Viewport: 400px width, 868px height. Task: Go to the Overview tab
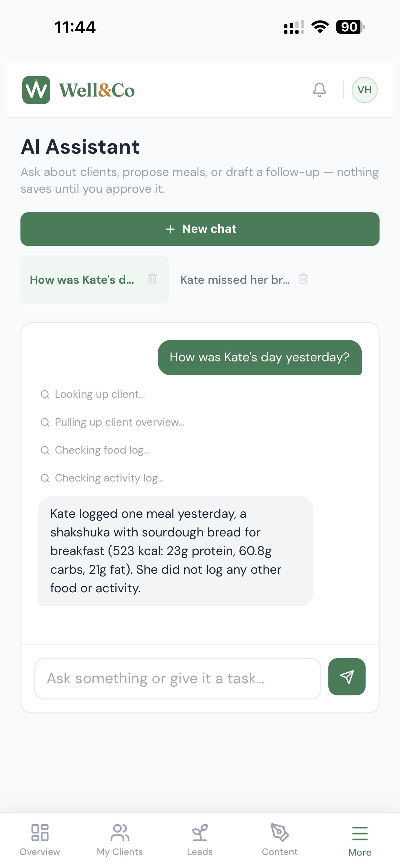pyautogui.click(x=40, y=840)
